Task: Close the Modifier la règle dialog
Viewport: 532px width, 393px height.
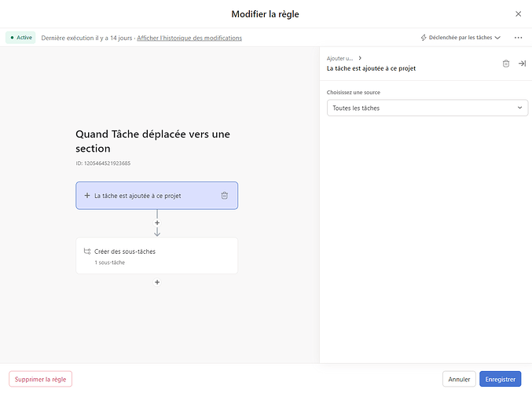Action: pyautogui.click(x=518, y=14)
